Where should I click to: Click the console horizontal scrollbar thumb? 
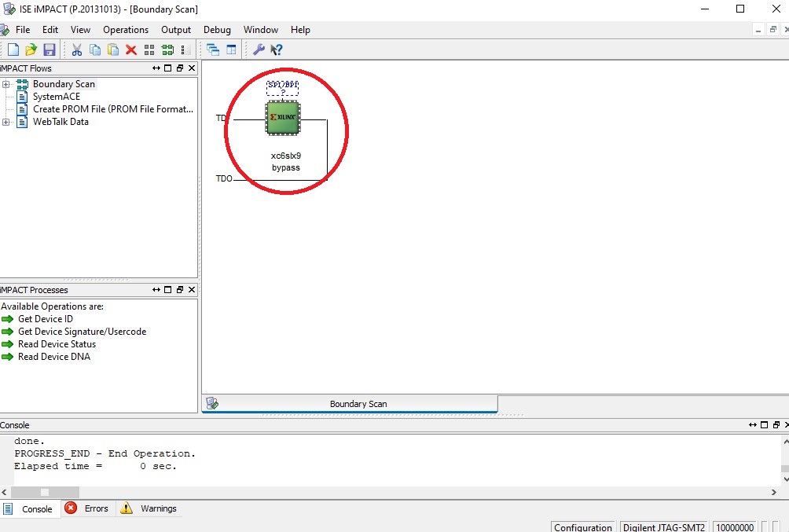click(x=45, y=492)
